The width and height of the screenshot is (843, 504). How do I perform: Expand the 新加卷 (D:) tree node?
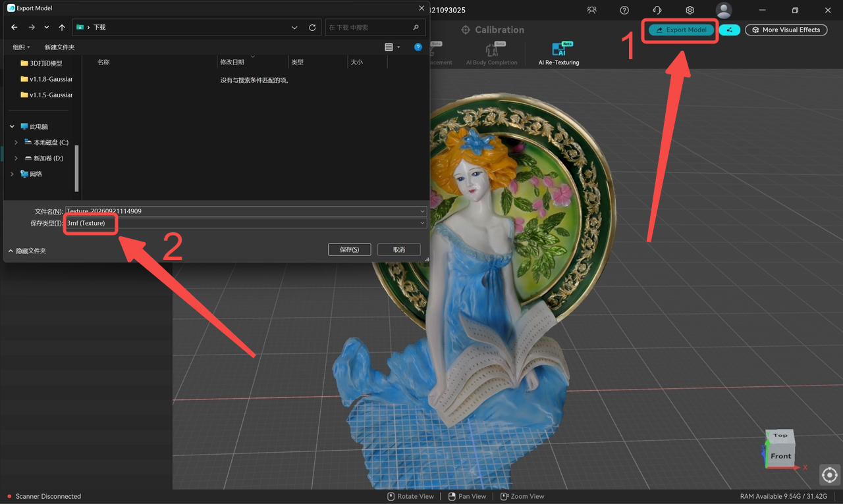pos(16,158)
